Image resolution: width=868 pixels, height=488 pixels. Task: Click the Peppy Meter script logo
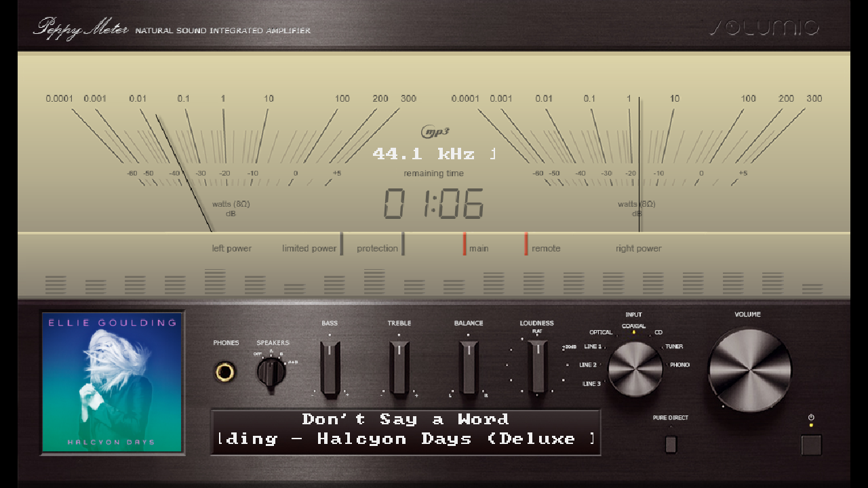[x=80, y=28]
